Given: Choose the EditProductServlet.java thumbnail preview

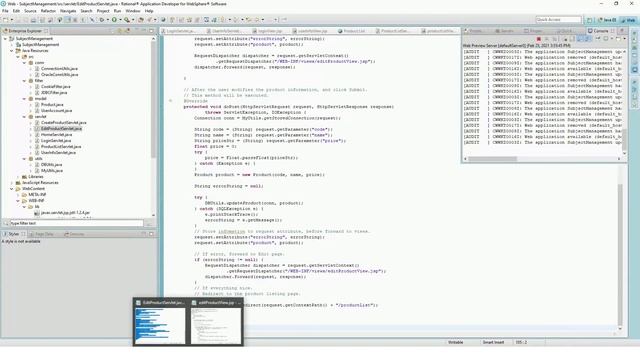Looking at the screenshot, I should click(x=160, y=321).
